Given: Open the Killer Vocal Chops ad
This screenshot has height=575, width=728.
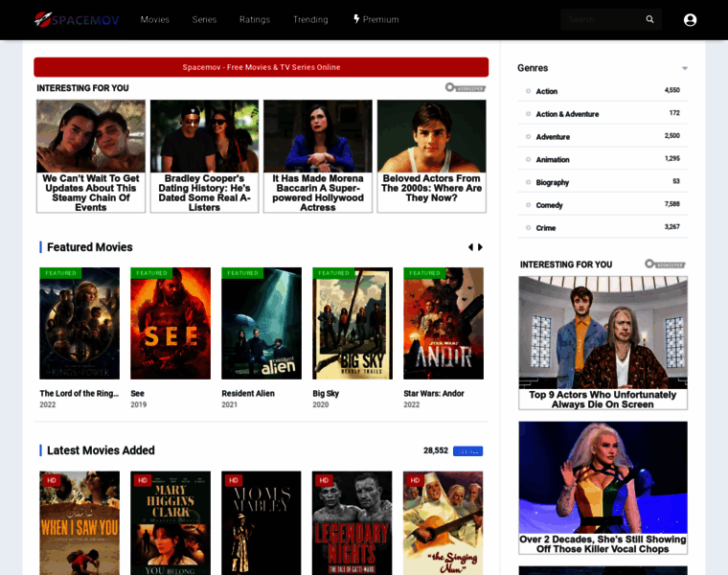Looking at the screenshot, I should point(603,488).
